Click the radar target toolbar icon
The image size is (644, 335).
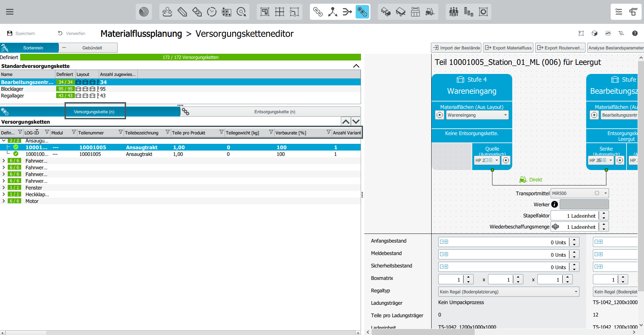(x=144, y=12)
